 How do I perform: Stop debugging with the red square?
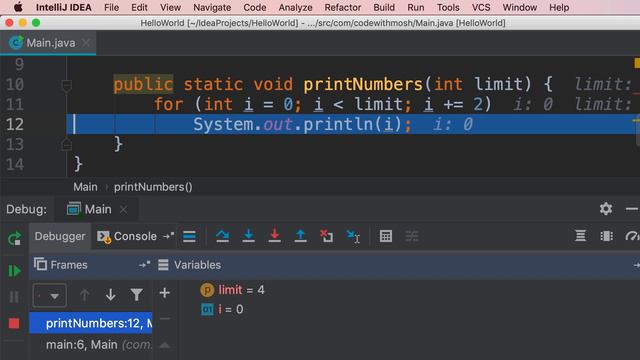[x=14, y=323]
